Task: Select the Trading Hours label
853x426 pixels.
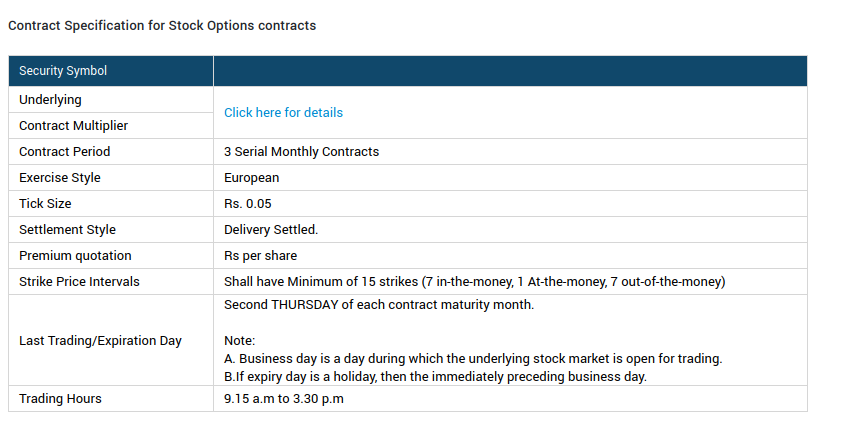Action: point(60,399)
